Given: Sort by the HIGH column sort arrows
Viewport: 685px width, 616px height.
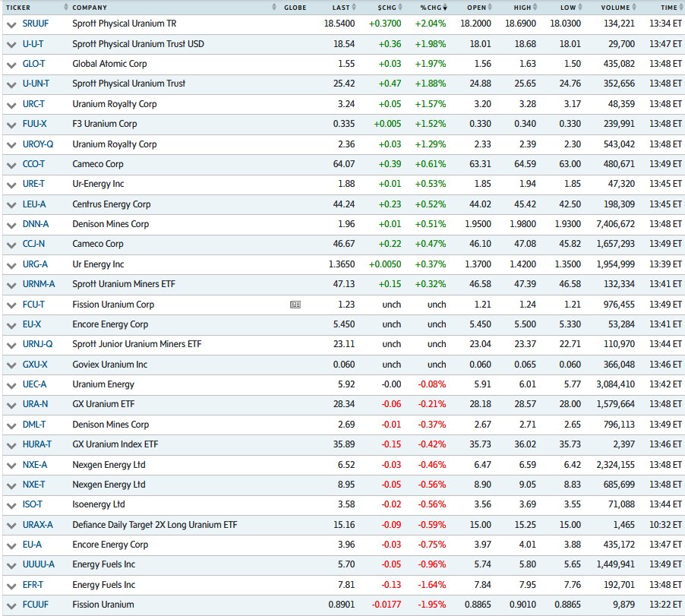Looking at the screenshot, I should click(x=535, y=7).
